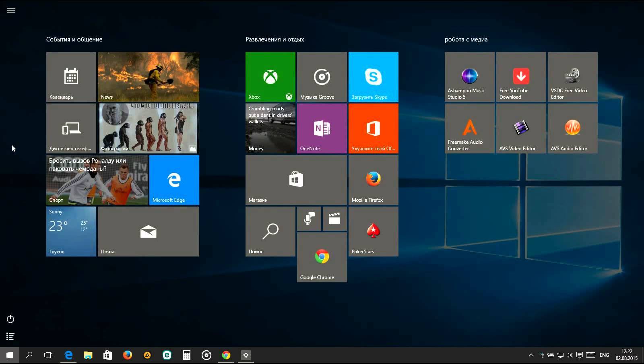644x364 pixels.
Task: Open the Фотографии photos tile
Action: pos(149,128)
